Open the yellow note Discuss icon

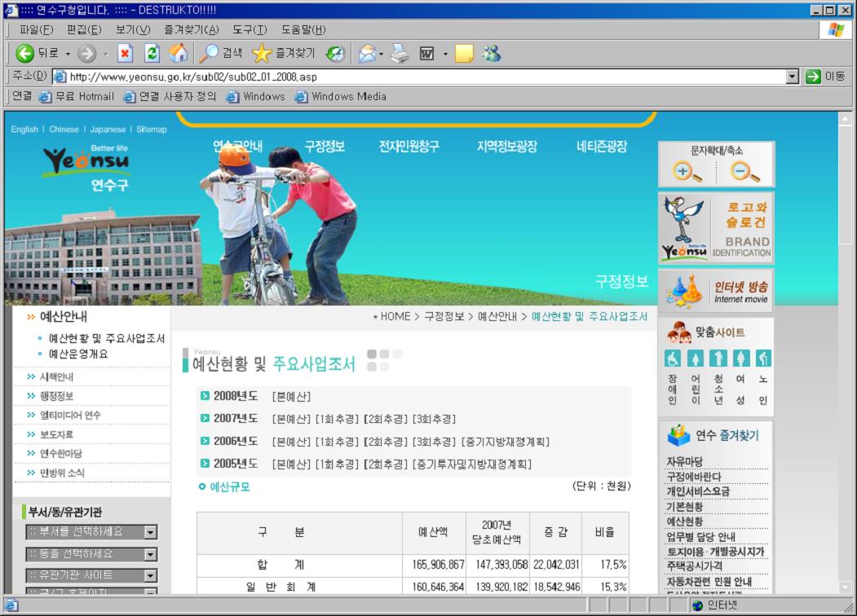[x=464, y=54]
